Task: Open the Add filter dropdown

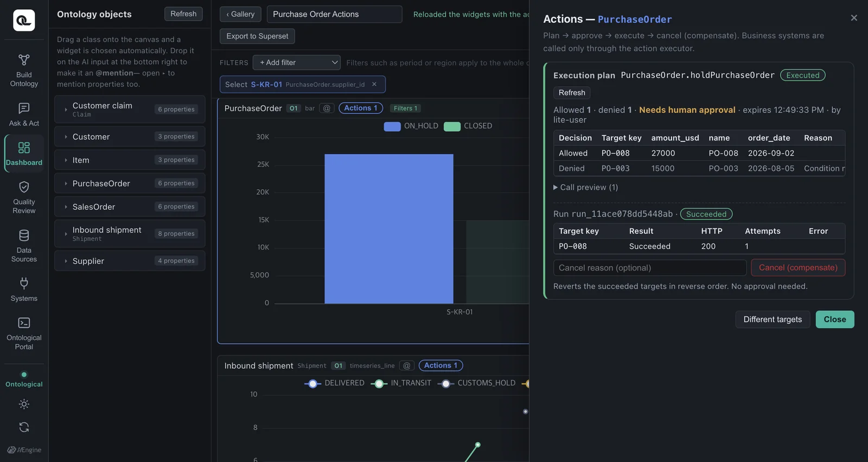Action: [297, 62]
